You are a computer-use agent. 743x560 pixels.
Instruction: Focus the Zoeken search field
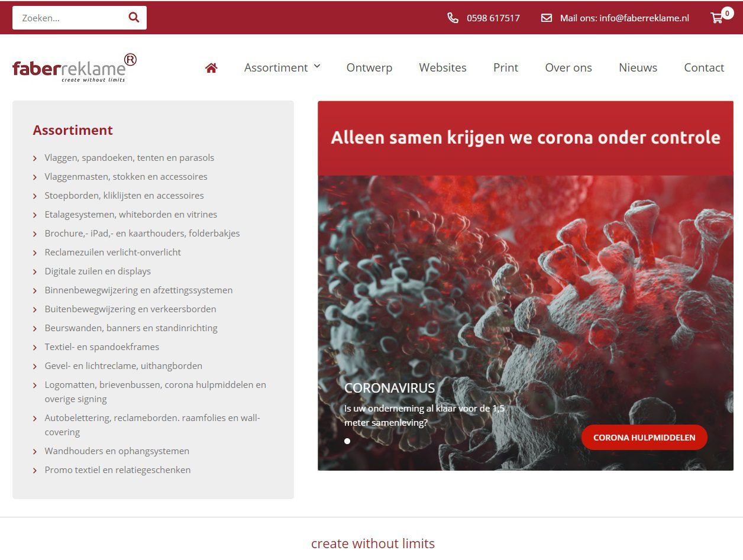click(x=71, y=18)
